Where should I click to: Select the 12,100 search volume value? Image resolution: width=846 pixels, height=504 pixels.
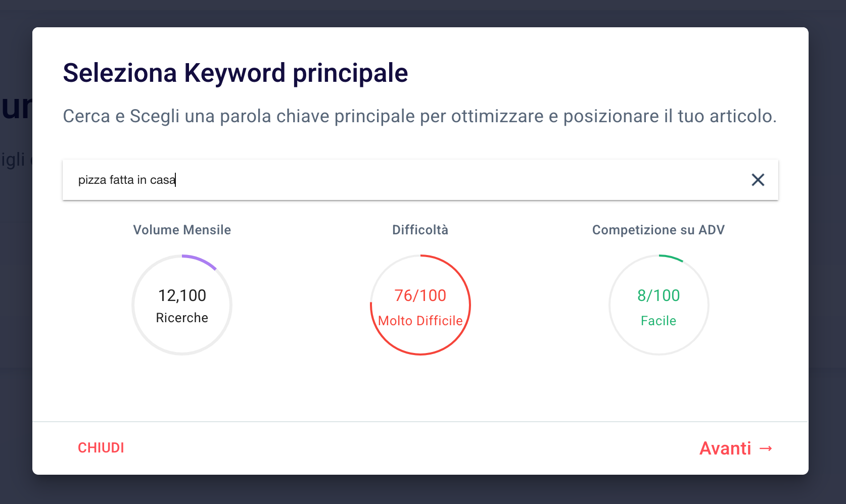click(x=182, y=295)
